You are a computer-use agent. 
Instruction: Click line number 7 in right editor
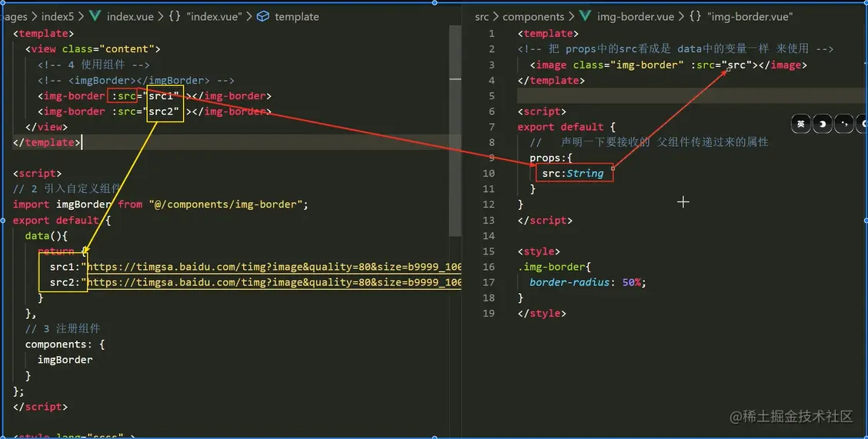click(x=491, y=127)
